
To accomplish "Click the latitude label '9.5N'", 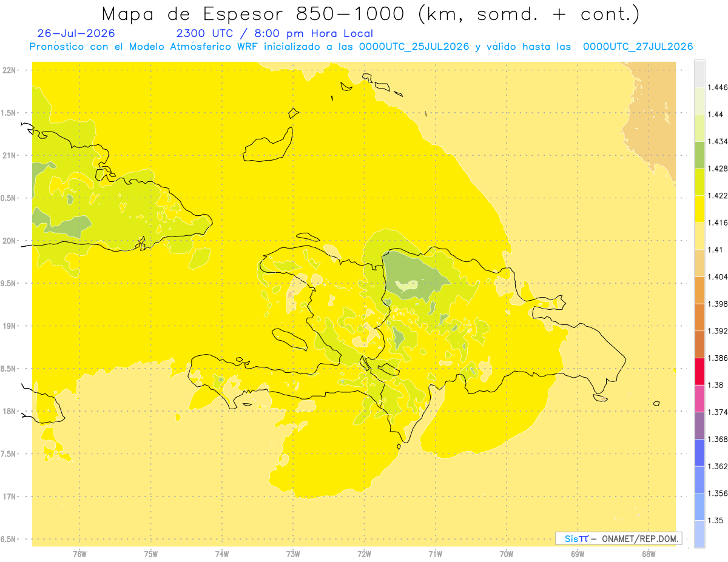I will coord(9,284).
